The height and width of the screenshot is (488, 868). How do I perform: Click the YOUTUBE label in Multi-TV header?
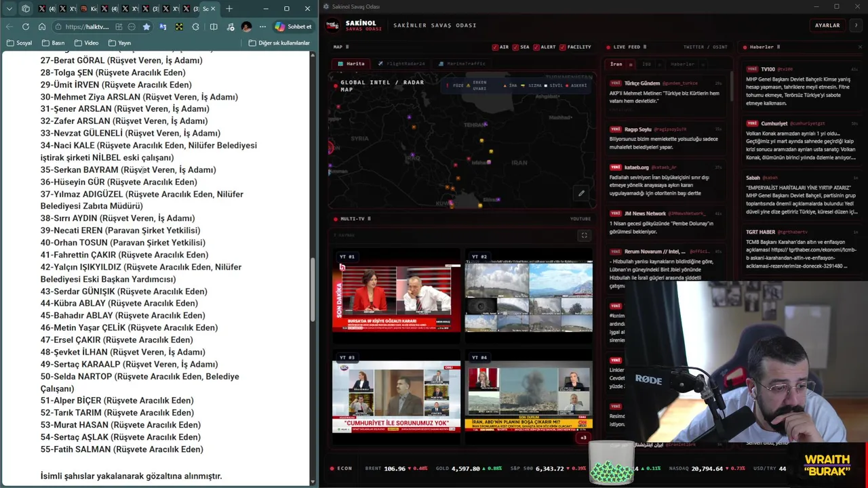click(580, 219)
